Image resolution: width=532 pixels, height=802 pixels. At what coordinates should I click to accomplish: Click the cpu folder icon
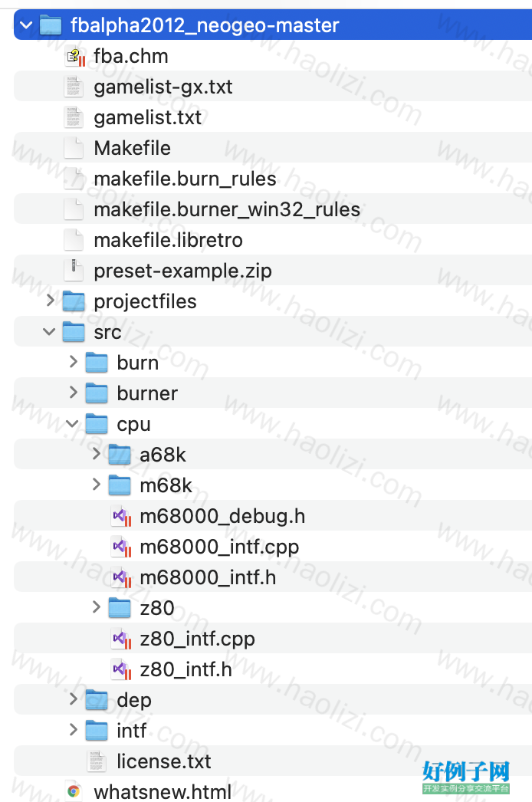pyautogui.click(x=97, y=424)
